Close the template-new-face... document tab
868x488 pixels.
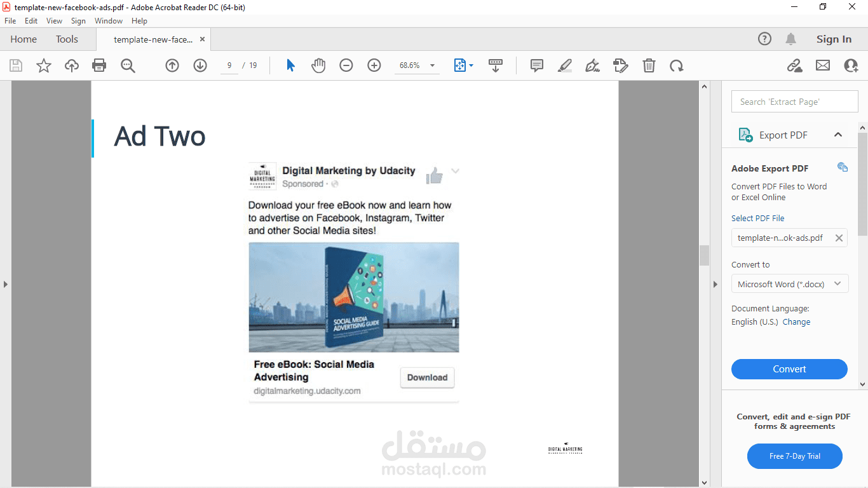click(203, 39)
